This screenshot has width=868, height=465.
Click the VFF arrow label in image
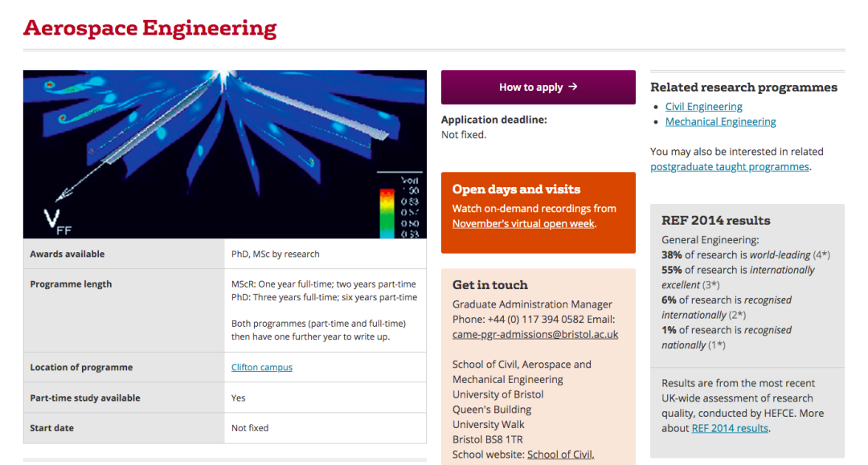pyautogui.click(x=57, y=222)
